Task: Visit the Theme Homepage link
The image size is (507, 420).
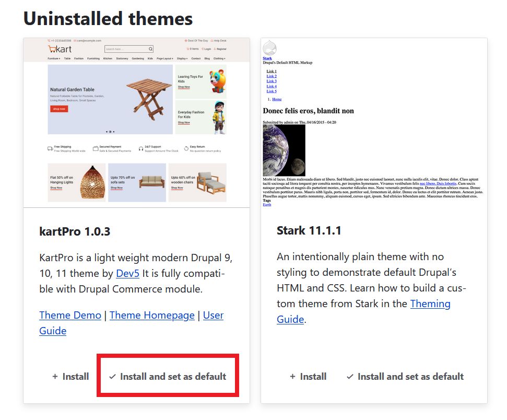Action: pyautogui.click(x=152, y=315)
